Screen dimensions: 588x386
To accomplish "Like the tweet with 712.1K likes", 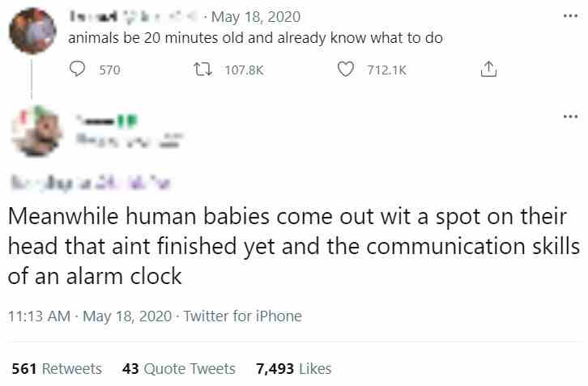I will coord(345,70).
